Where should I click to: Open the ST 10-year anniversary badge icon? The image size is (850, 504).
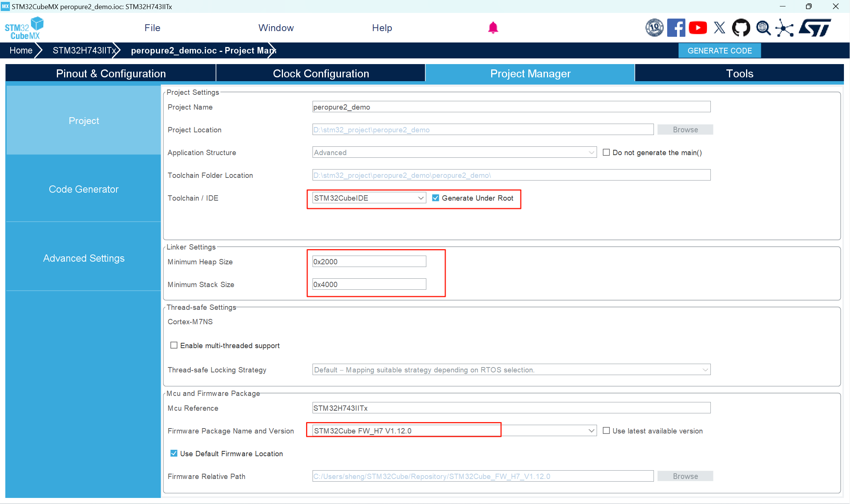[654, 28]
